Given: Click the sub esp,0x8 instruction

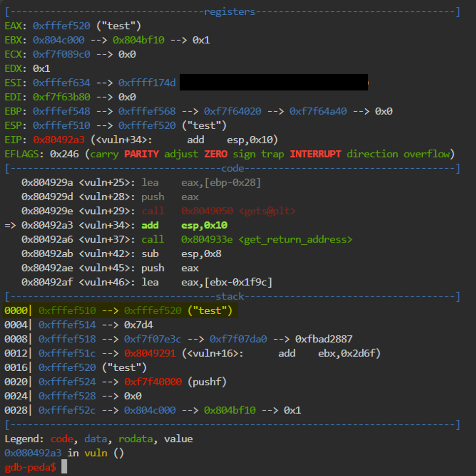Looking at the screenshot, I should point(182,253).
